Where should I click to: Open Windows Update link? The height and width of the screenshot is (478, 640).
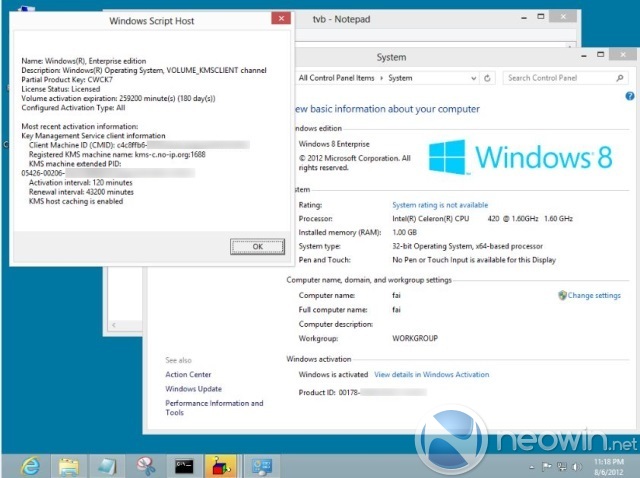click(193, 389)
